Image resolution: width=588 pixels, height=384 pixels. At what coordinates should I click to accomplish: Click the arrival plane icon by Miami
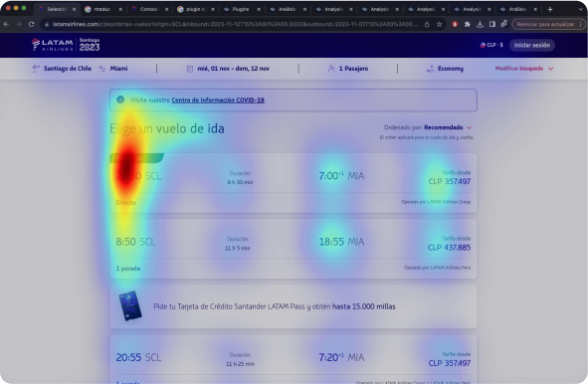[x=102, y=69]
